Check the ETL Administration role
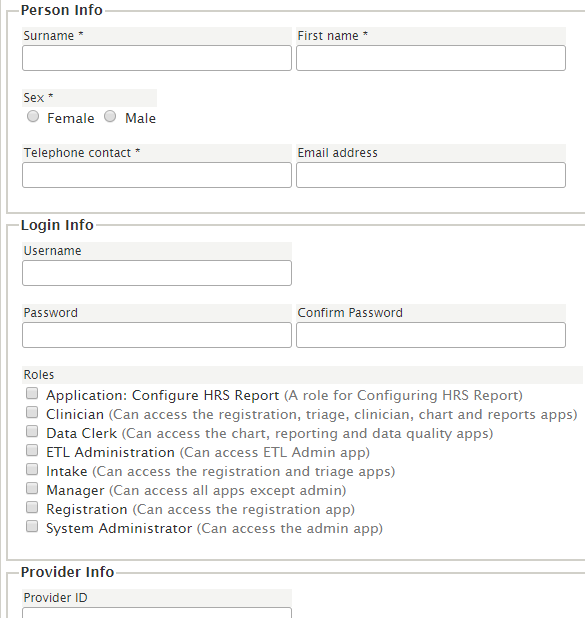 [x=32, y=450]
